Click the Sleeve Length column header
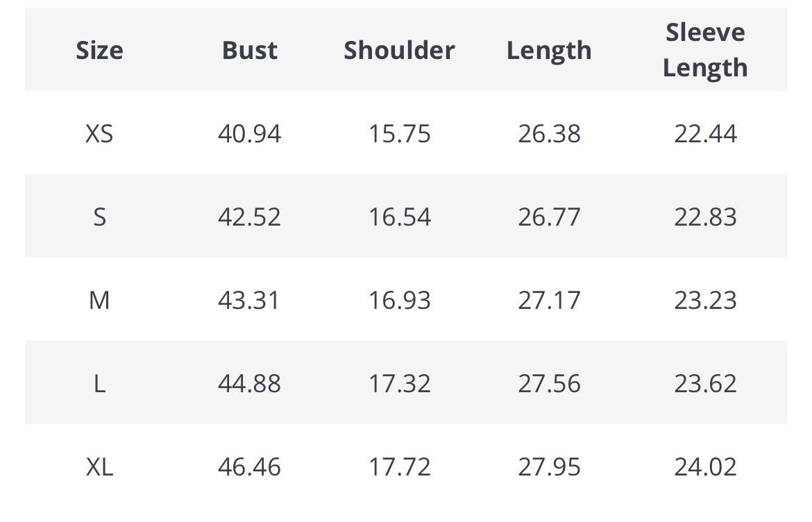This screenshot has height=522, width=812. [705, 50]
